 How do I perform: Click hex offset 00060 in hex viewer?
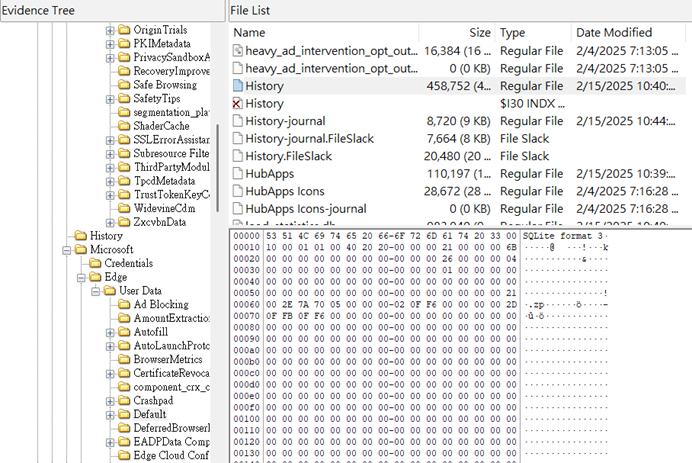click(246, 305)
